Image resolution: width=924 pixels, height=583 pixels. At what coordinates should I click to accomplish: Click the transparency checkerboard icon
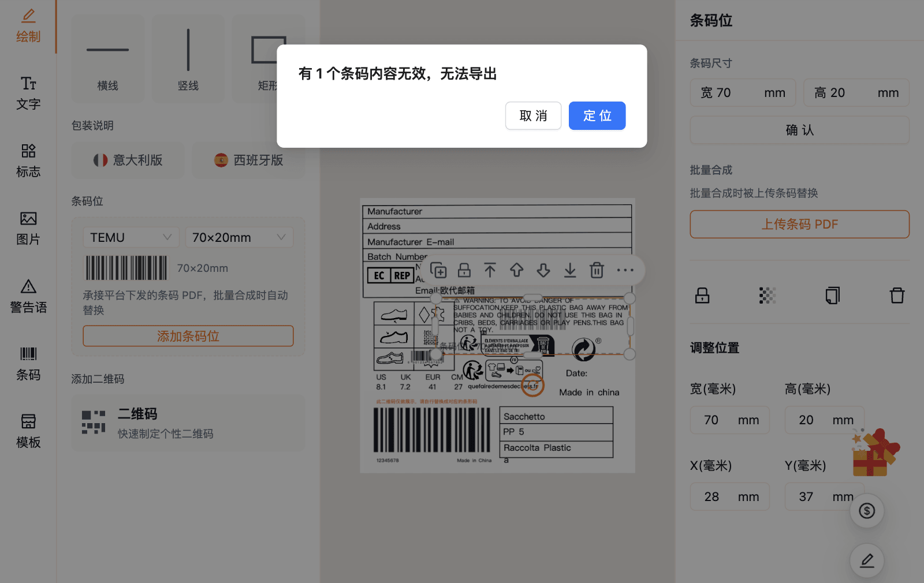(767, 296)
